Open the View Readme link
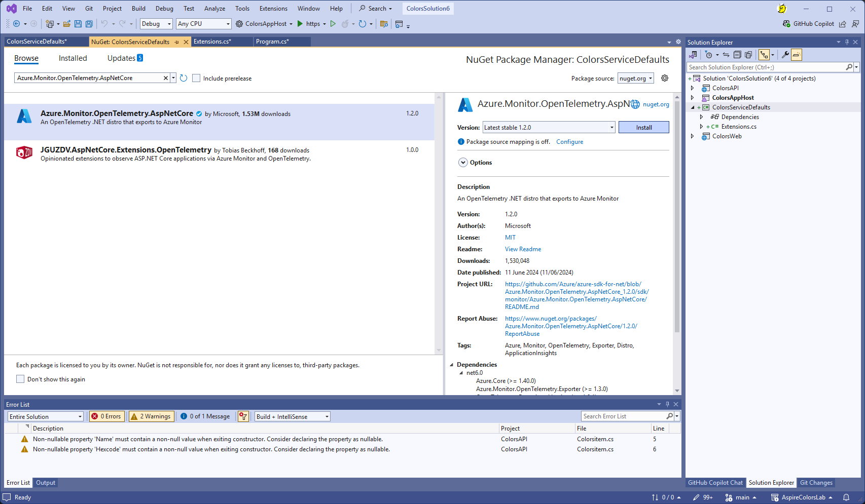This screenshot has width=865, height=504. tap(523, 249)
